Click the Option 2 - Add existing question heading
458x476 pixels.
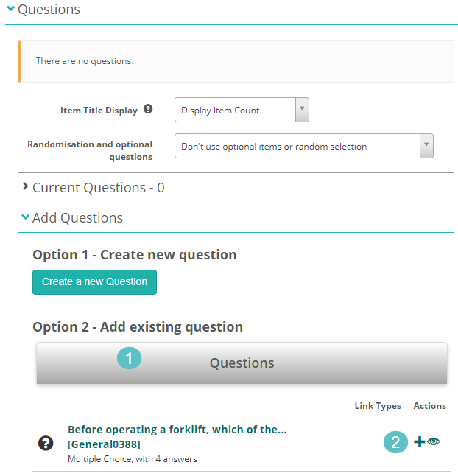click(x=138, y=326)
